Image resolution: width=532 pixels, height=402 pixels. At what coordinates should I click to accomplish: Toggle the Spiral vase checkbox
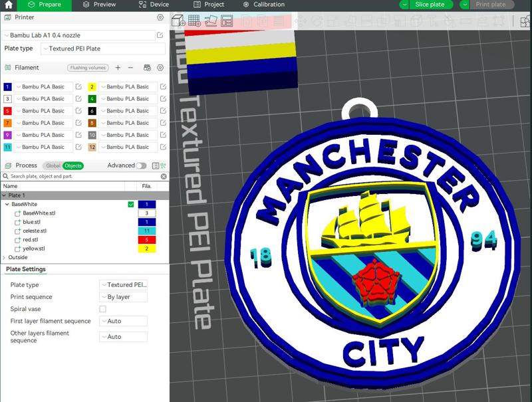pyautogui.click(x=102, y=309)
